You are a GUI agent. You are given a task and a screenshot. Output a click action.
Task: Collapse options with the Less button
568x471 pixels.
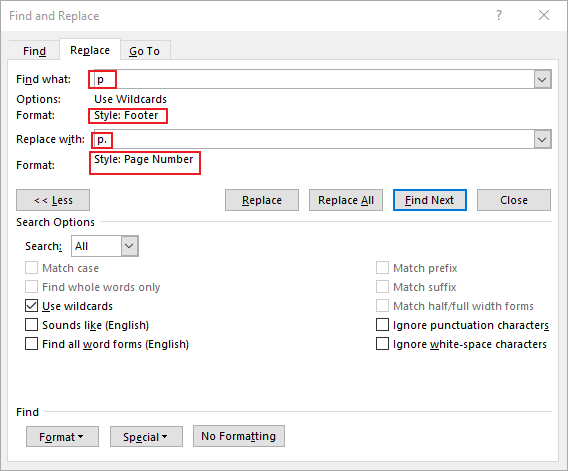click(x=53, y=200)
